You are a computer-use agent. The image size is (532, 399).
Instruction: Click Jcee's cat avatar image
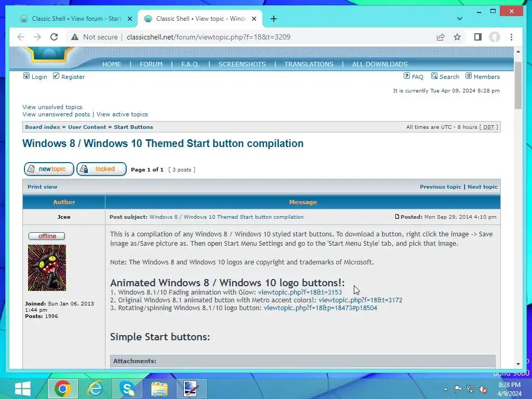[x=47, y=268]
